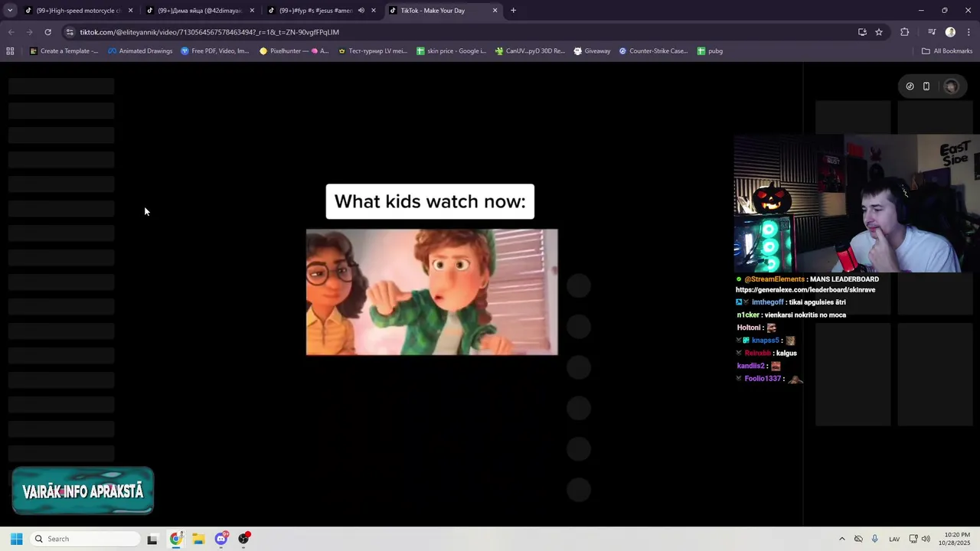The width and height of the screenshot is (980, 551).
Task: Open generalexe leaderboard link in chat
Action: coord(805,290)
